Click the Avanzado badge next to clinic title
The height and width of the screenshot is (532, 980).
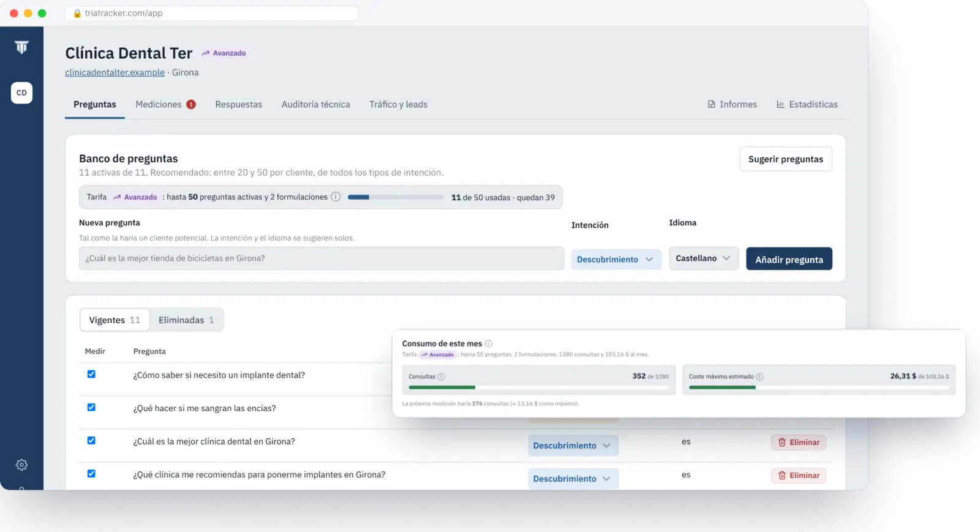click(x=224, y=53)
